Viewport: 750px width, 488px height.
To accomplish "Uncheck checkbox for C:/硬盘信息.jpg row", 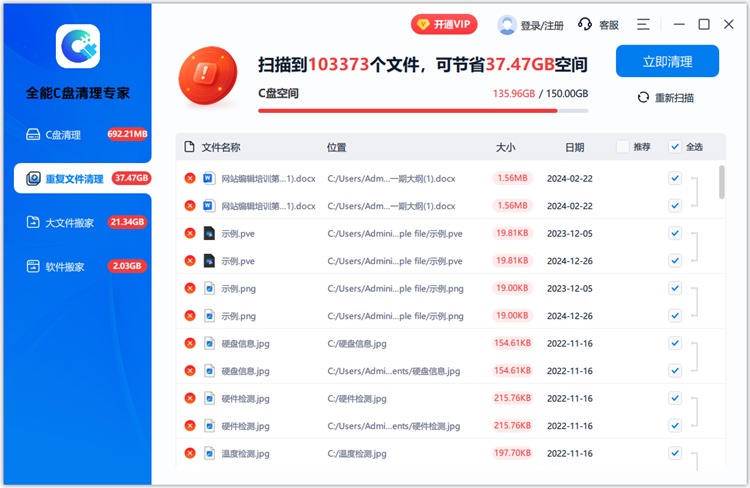I will click(x=675, y=343).
